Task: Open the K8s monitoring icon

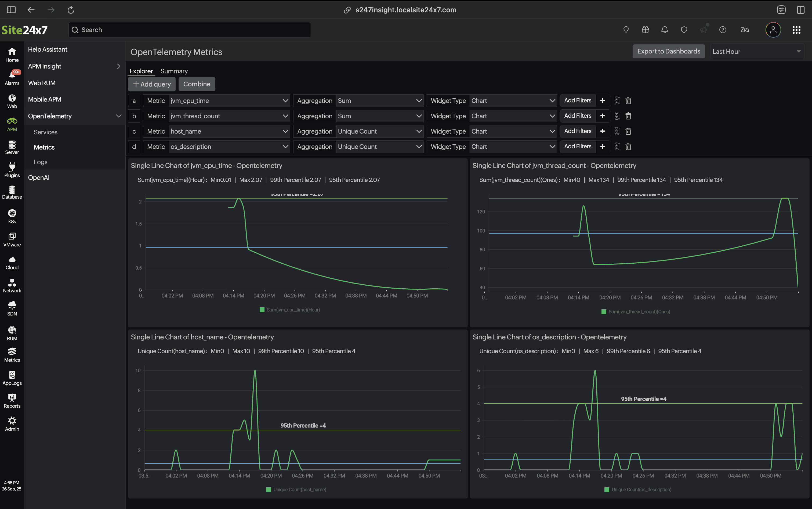Action: (12, 216)
